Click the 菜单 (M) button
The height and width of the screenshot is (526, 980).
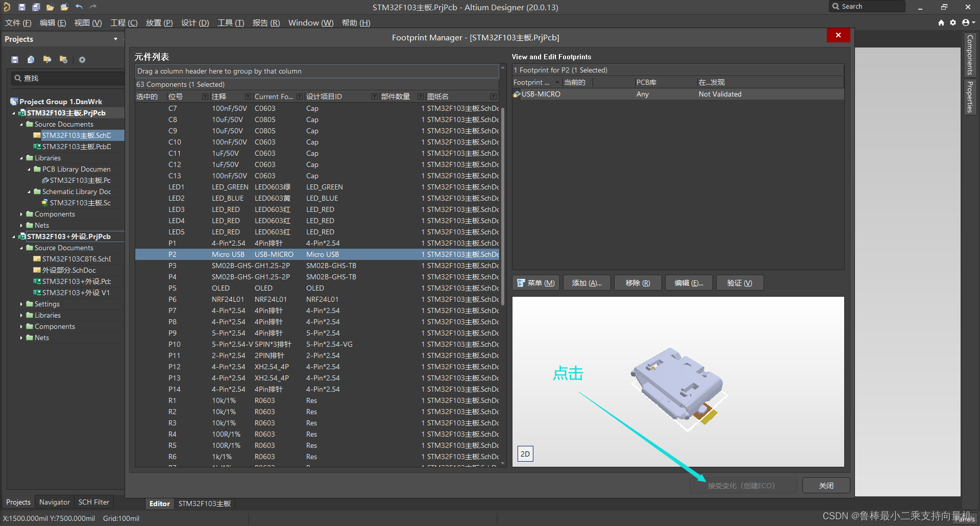pos(536,283)
